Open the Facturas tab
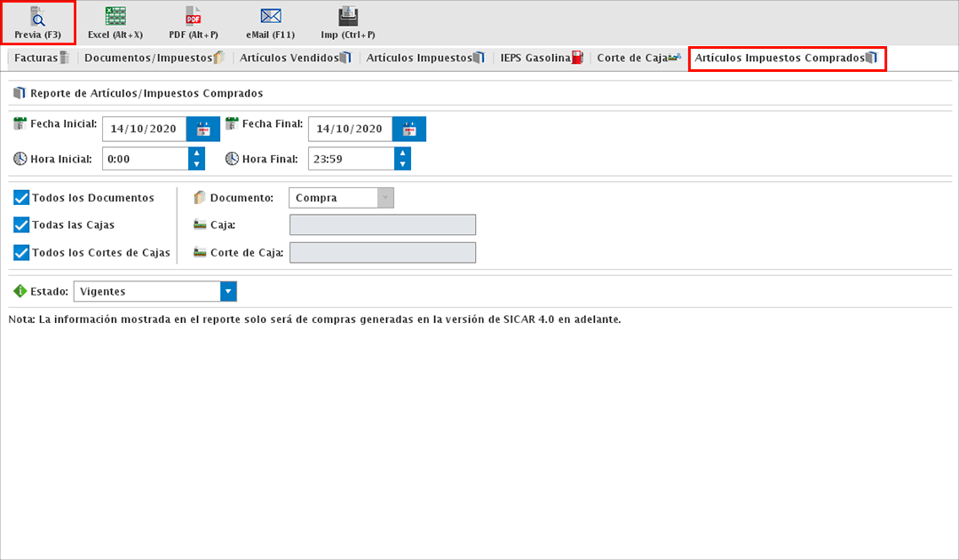 point(41,59)
